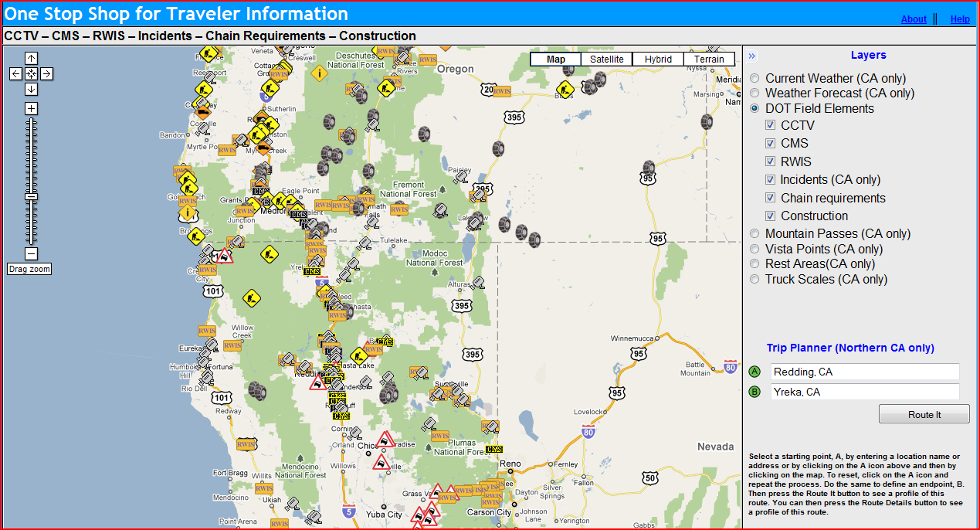Uncheck the CCTV checkbox
Viewport: 980px width, 530px height.
click(770, 125)
